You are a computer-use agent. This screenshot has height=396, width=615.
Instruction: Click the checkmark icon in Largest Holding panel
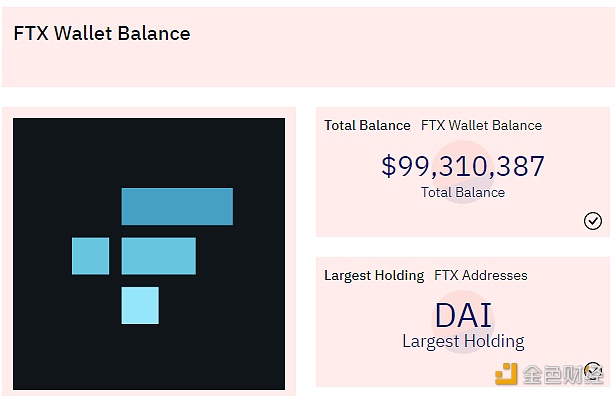(593, 371)
